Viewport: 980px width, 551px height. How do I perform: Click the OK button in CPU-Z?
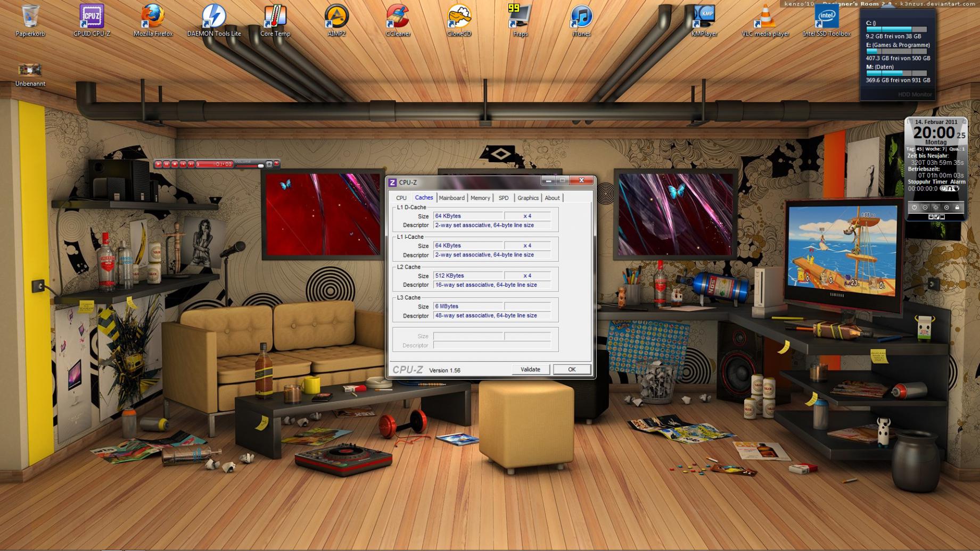(x=572, y=370)
